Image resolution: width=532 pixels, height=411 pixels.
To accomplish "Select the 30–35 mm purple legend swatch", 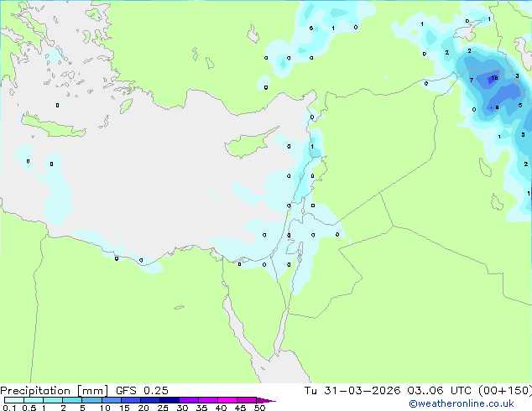I will 188,400.
